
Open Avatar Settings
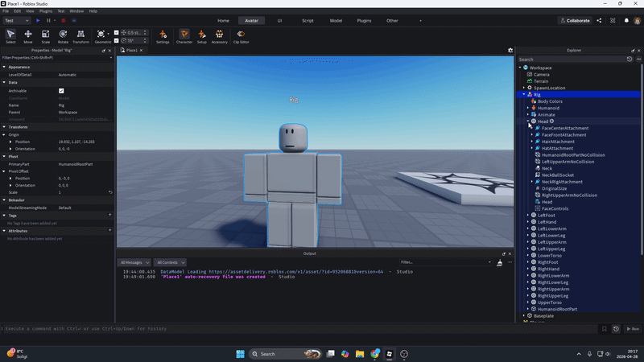[x=163, y=36]
